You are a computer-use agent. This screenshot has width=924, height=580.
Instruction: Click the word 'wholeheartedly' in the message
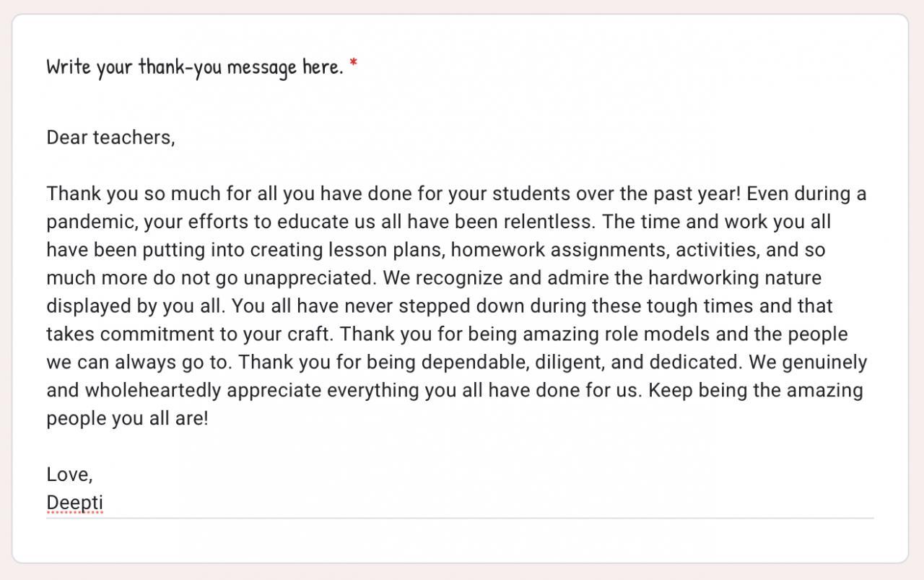152,391
